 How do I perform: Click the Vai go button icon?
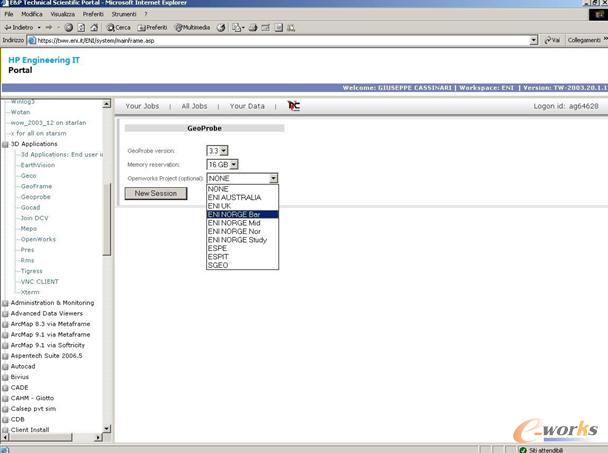546,40
